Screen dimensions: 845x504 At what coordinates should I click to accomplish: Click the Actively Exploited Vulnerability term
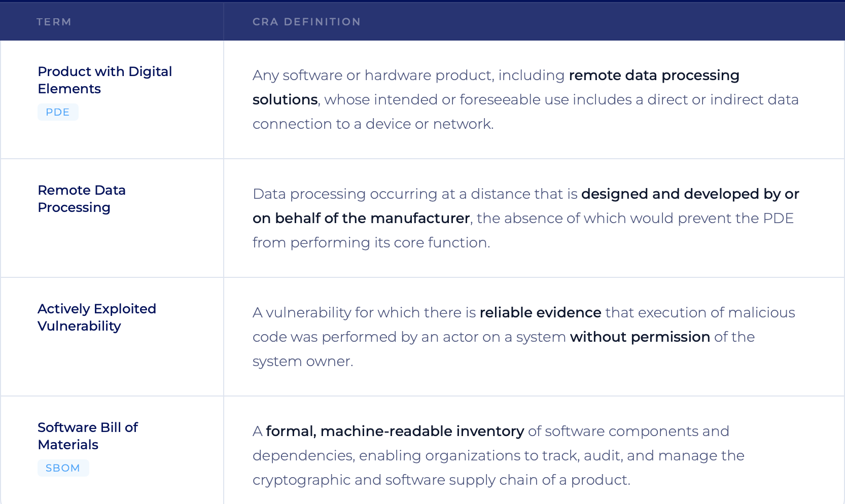[x=96, y=317]
